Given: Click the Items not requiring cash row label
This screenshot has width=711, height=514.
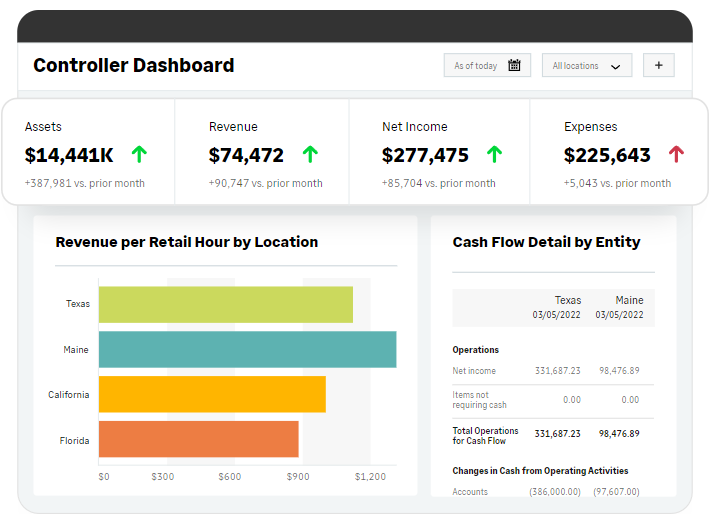Looking at the screenshot, I should (479, 400).
